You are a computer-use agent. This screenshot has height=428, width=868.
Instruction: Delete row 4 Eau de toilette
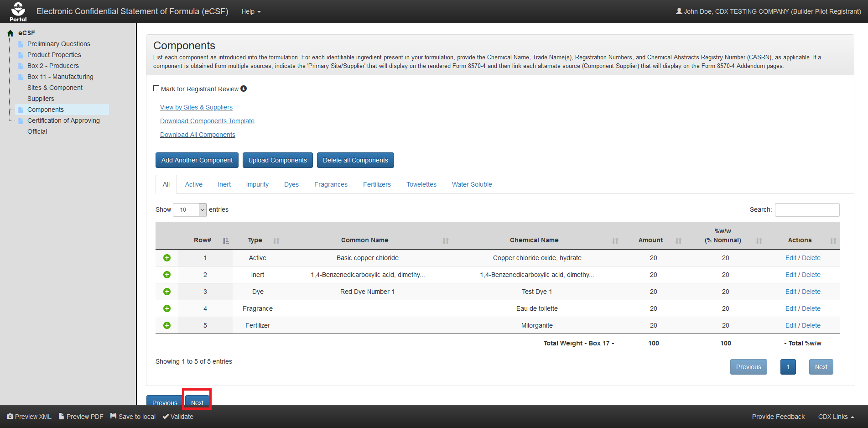[x=811, y=308]
